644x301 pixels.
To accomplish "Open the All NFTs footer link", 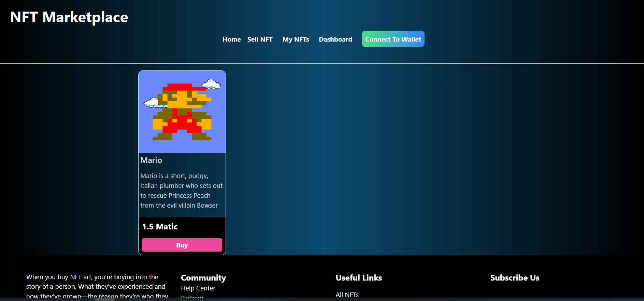I will coord(347,295).
